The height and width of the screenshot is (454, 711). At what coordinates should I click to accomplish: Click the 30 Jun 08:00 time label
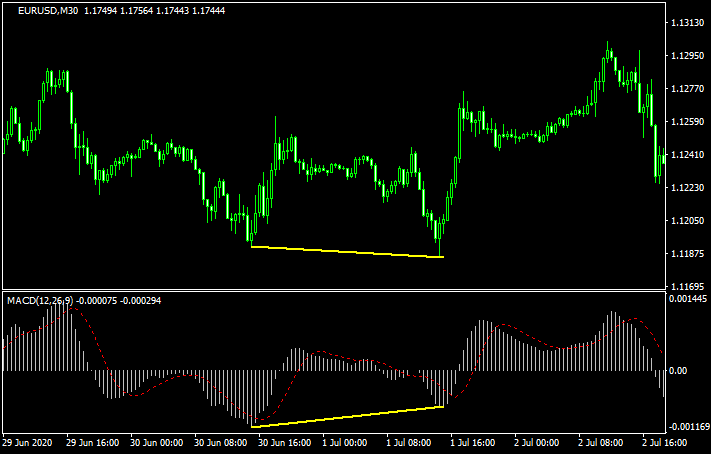click(221, 441)
